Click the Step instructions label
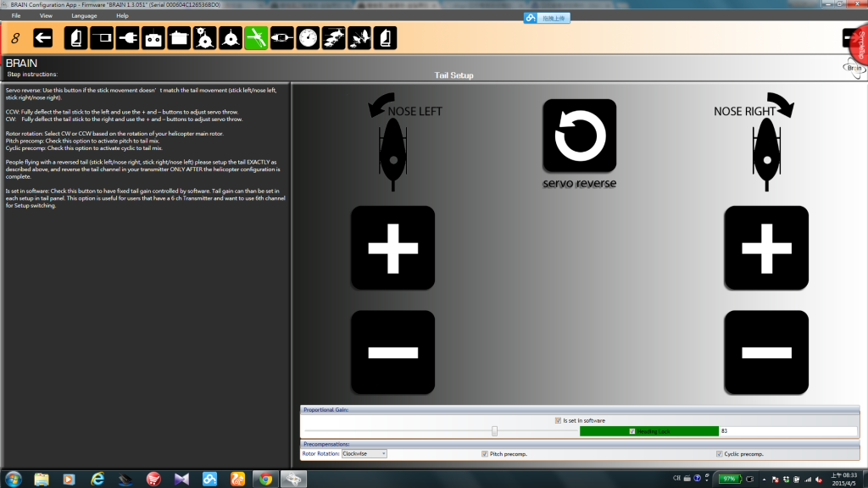This screenshot has height=488, width=868. (32, 75)
